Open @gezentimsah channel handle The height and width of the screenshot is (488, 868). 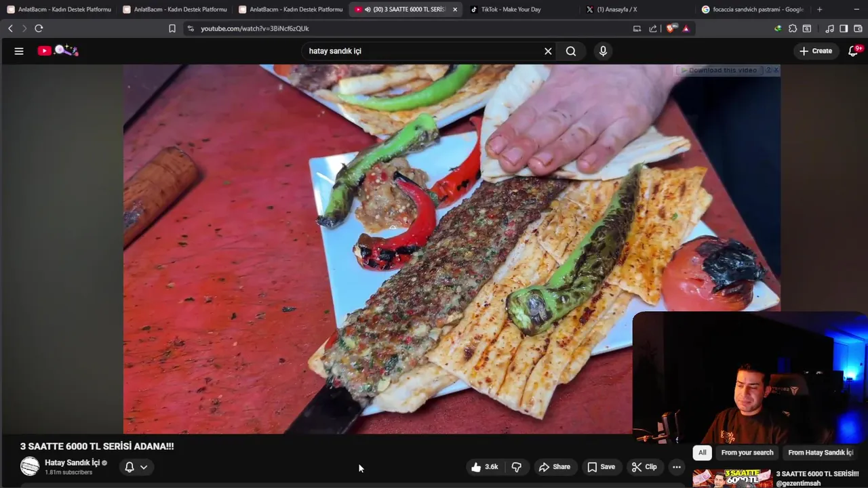798,483
